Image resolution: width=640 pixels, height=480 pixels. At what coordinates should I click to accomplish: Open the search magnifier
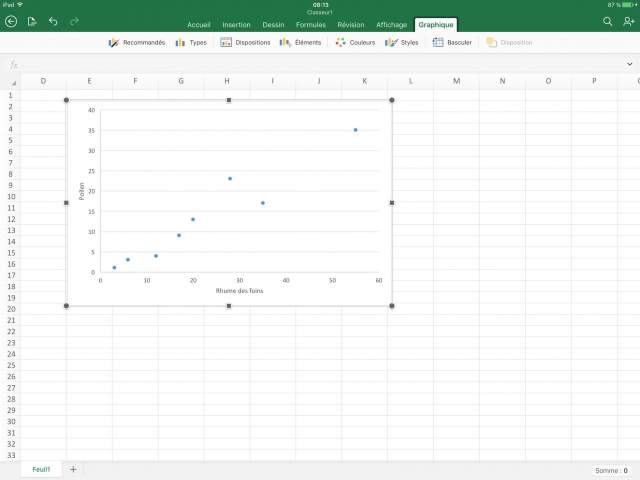[x=608, y=21]
